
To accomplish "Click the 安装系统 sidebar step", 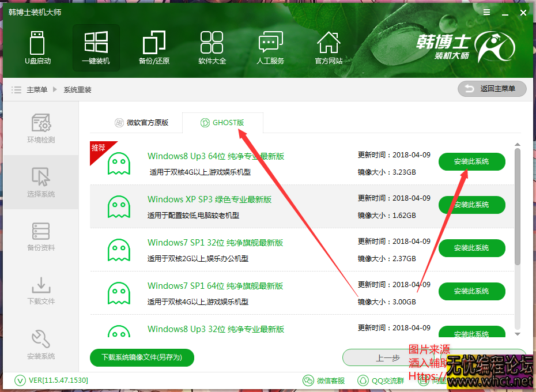I will 41,345.
